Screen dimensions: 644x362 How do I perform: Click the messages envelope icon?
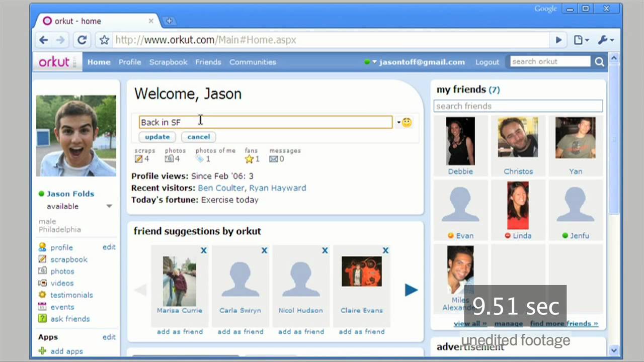click(273, 159)
